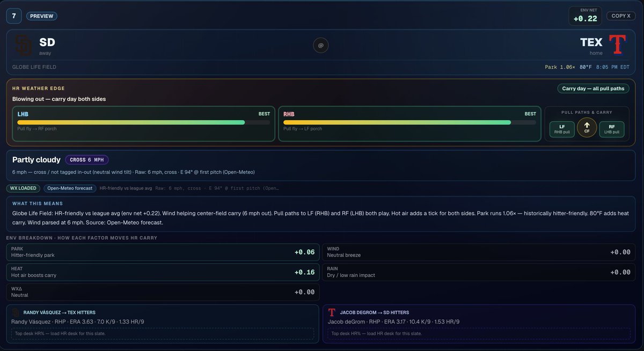Click the Blowing out — carry day both sides text
This screenshot has height=351, width=644.
point(59,99)
